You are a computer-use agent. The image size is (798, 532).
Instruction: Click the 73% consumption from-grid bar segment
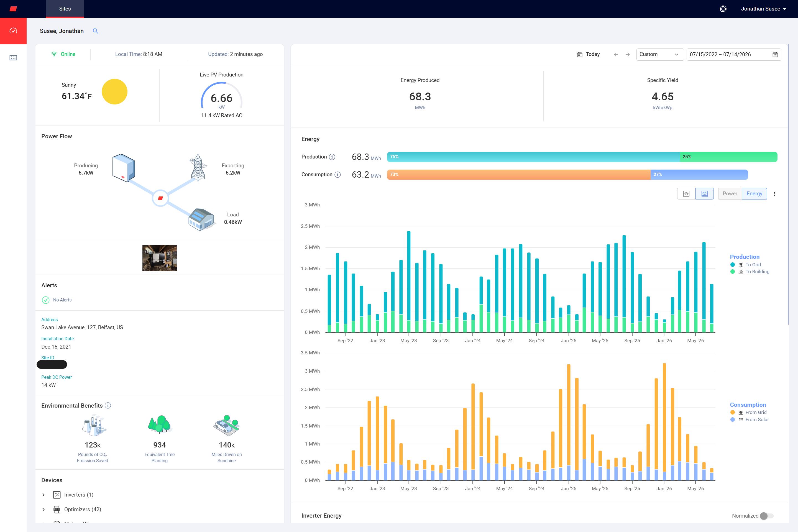click(518, 174)
